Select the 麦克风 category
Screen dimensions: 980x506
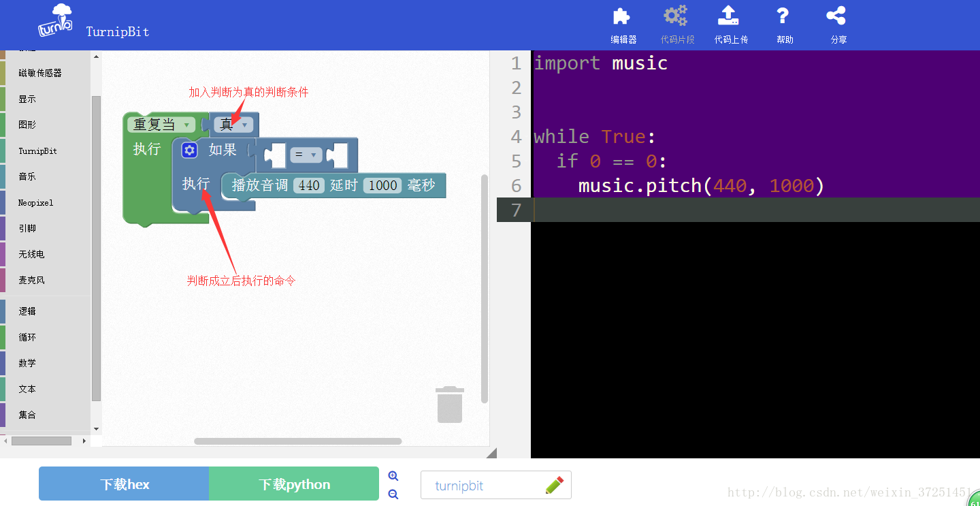45,280
